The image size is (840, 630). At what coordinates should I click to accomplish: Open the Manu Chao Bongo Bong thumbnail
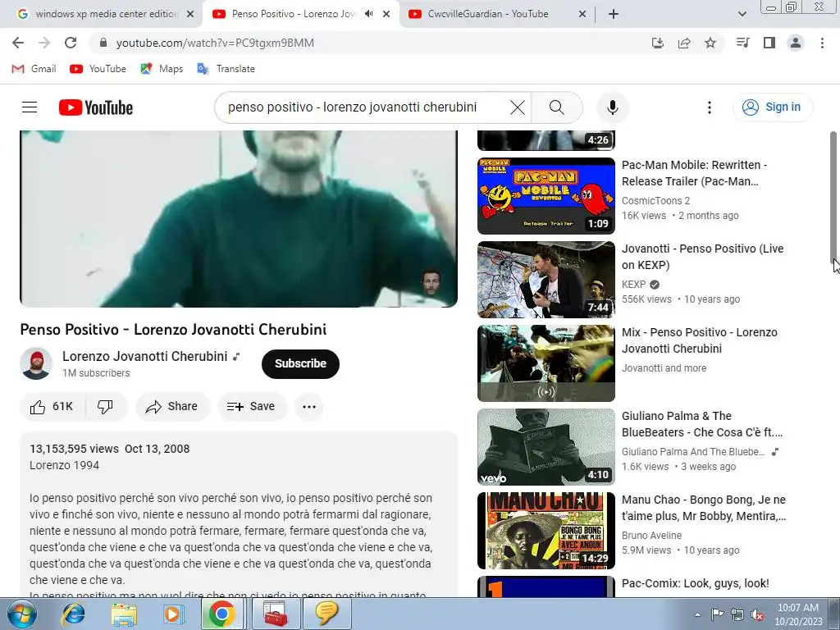pos(546,531)
